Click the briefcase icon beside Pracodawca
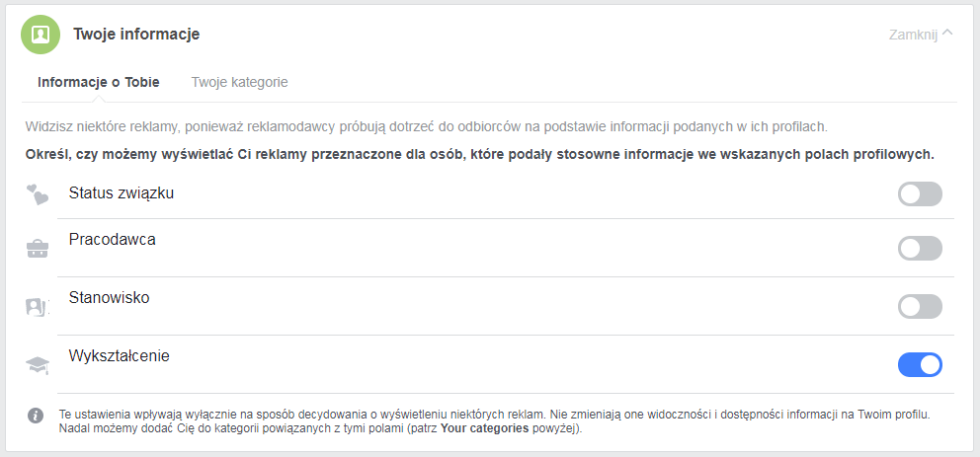The width and height of the screenshot is (980, 457). pyautogui.click(x=38, y=250)
